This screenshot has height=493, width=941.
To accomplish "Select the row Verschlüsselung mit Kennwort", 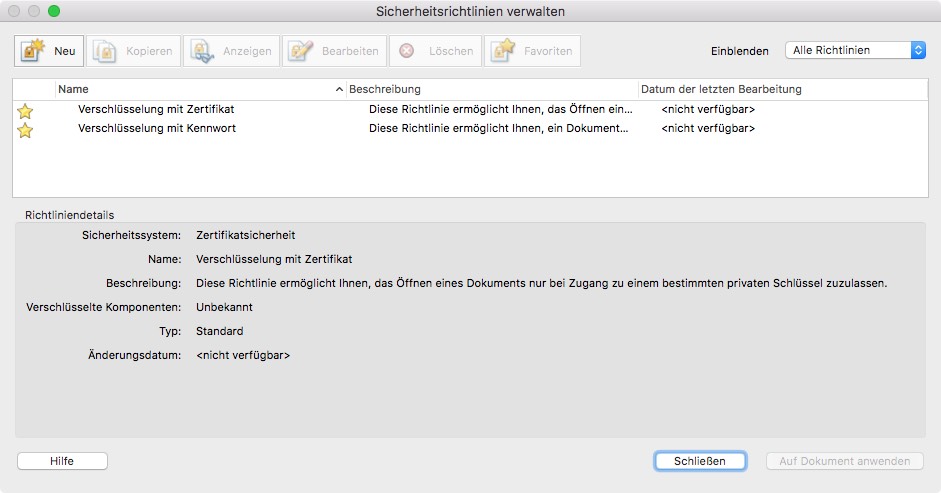I will (x=470, y=128).
